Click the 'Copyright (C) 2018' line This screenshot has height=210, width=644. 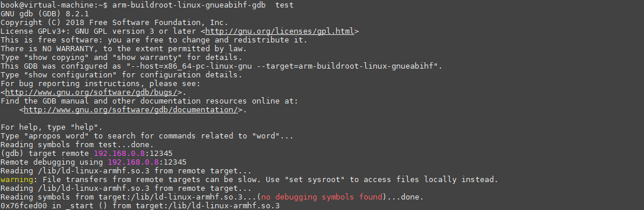click(x=115, y=23)
